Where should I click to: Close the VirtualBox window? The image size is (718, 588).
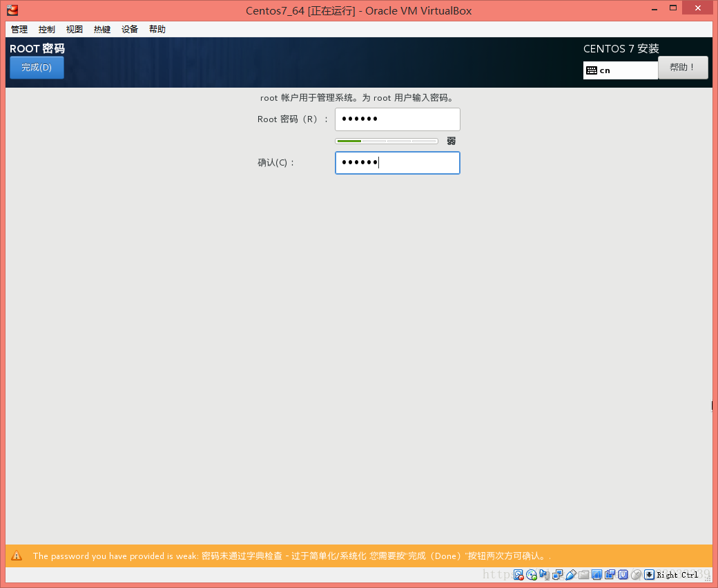pos(697,8)
